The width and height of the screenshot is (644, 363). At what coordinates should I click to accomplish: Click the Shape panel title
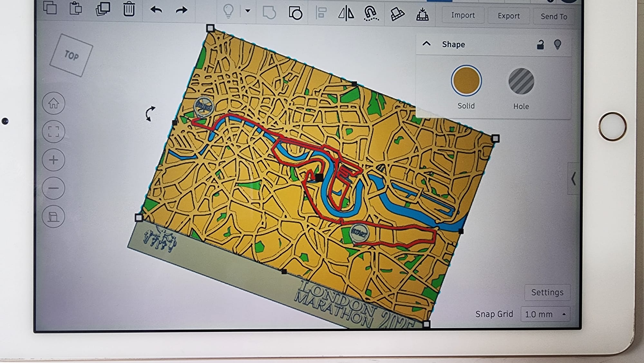[x=453, y=44]
